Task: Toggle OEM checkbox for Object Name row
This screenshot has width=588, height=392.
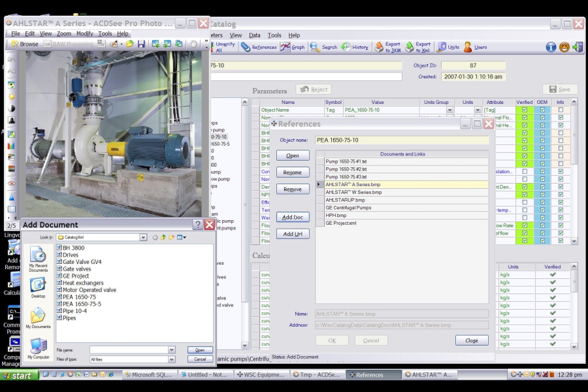Action: point(542,110)
